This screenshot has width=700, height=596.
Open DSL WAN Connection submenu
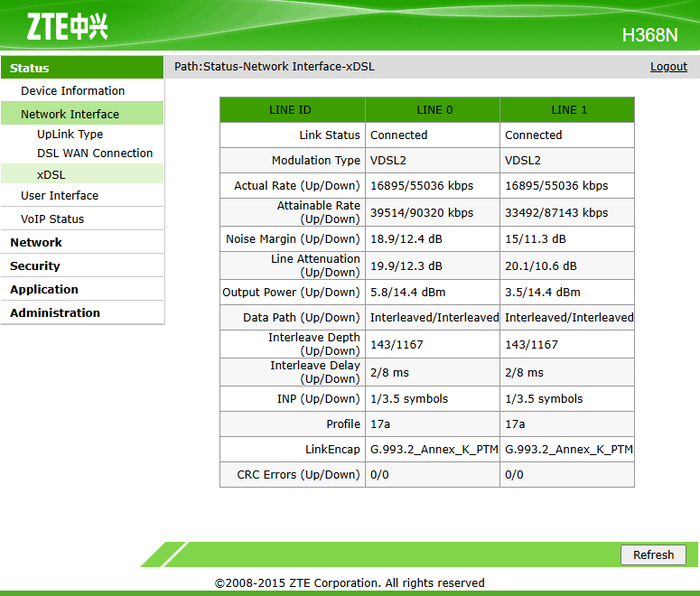tap(95, 154)
